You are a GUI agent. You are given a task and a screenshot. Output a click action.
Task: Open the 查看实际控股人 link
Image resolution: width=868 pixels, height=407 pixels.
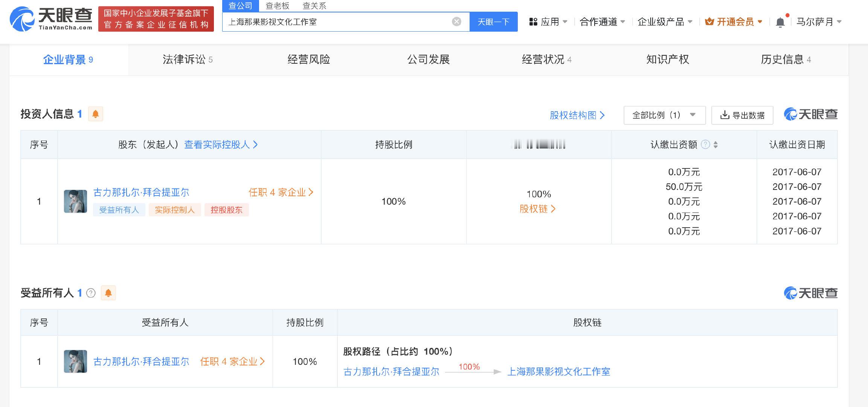pyautogui.click(x=221, y=145)
